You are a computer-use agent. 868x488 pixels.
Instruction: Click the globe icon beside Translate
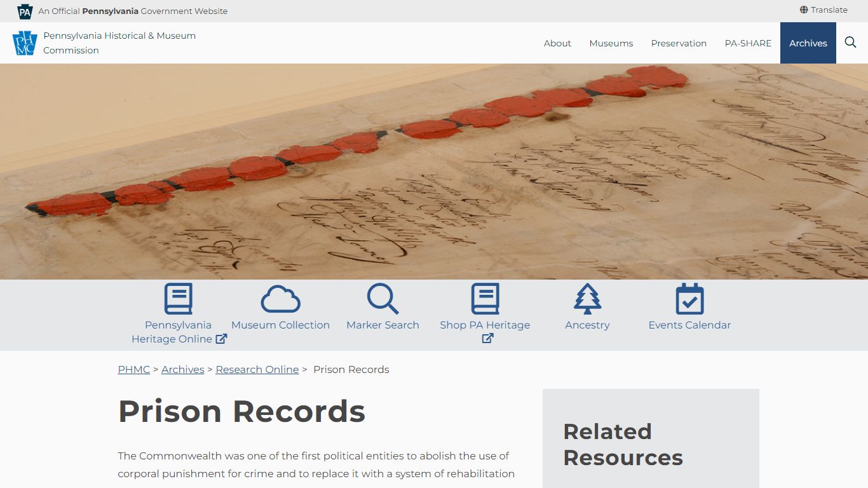click(x=803, y=10)
